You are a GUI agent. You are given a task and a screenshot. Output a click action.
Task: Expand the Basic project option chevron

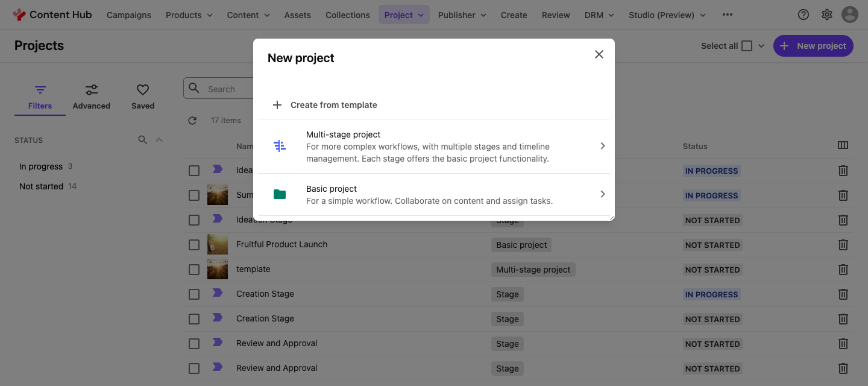[x=602, y=194]
